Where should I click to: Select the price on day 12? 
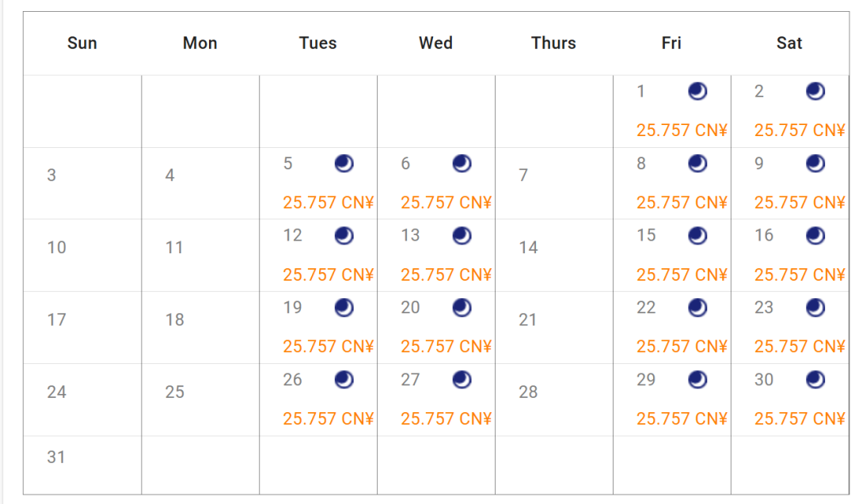point(328,275)
